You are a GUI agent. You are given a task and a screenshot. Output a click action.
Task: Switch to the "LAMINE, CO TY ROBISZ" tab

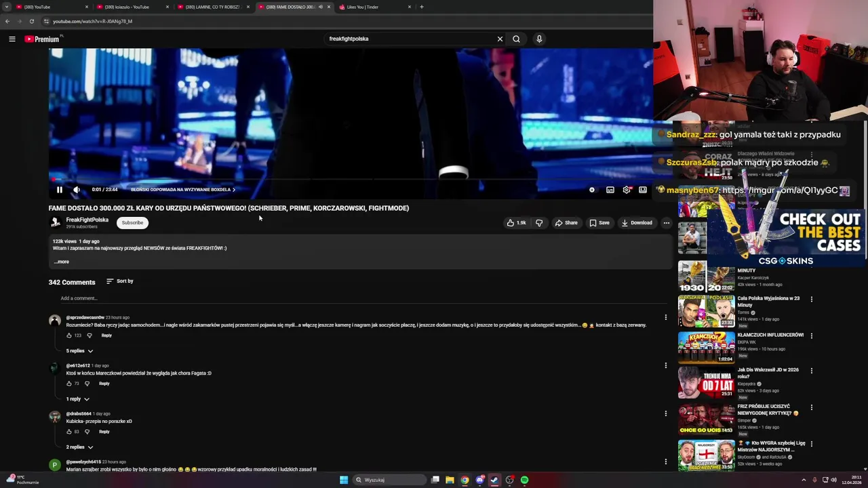(214, 7)
